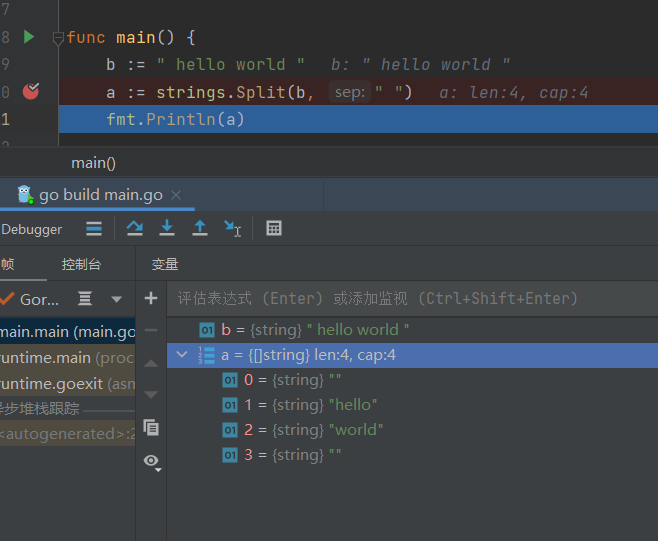Toggle the breakpoint on the strings.Split line

pos(31,91)
